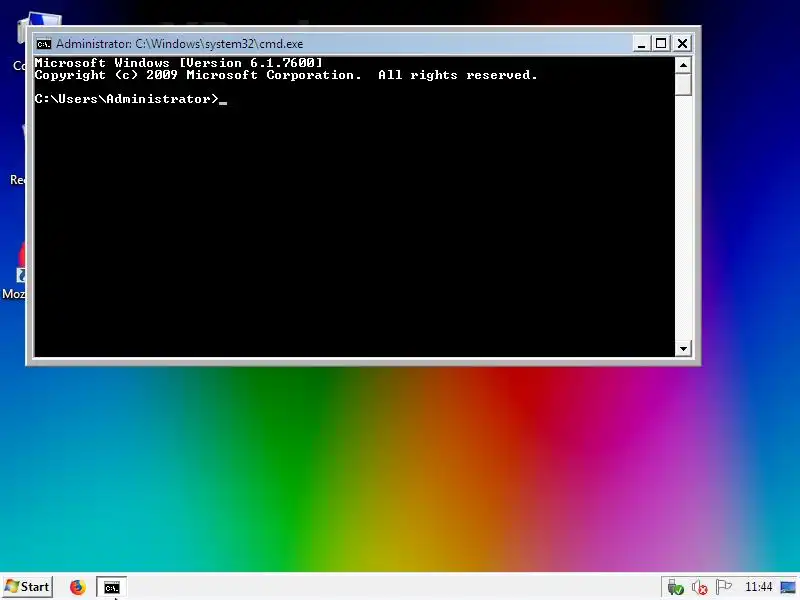
Task: Click the cmd window title bar text
Action: (180, 44)
